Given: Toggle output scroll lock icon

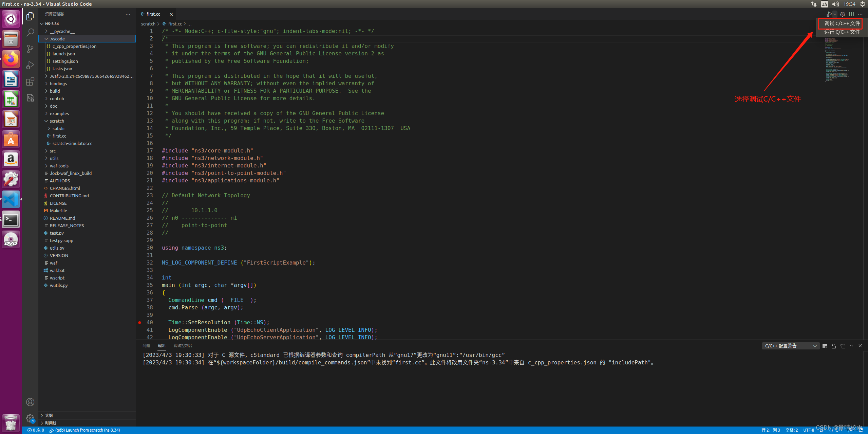Looking at the screenshot, I should (x=834, y=346).
